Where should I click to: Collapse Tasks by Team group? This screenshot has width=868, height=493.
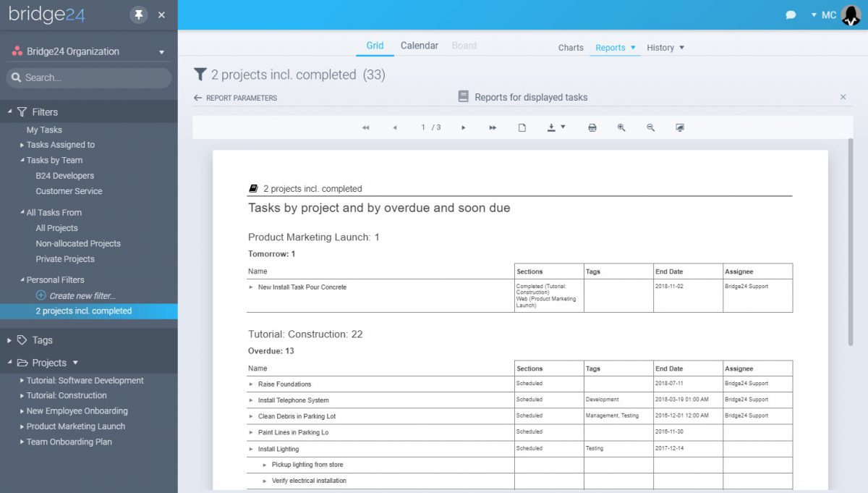22,161
